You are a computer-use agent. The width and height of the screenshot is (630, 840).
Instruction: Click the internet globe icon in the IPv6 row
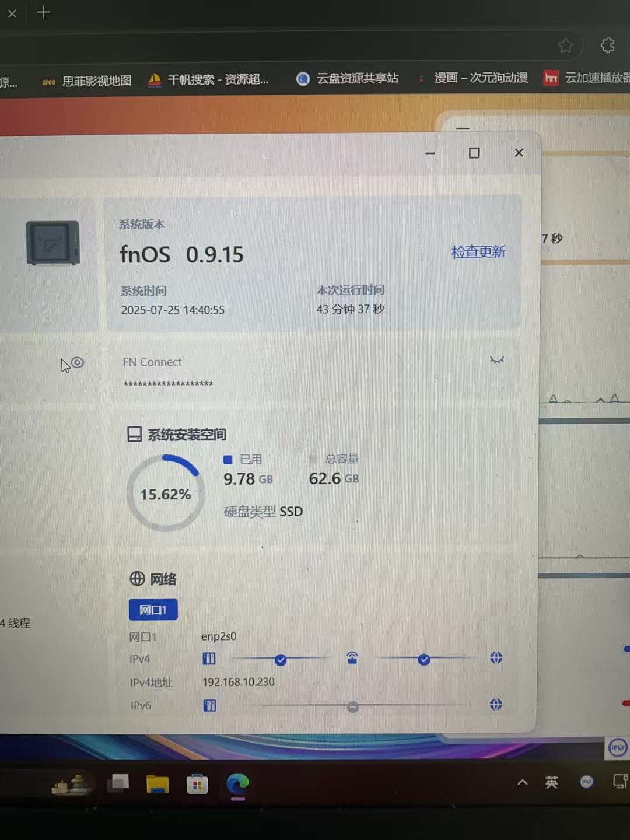[496, 705]
